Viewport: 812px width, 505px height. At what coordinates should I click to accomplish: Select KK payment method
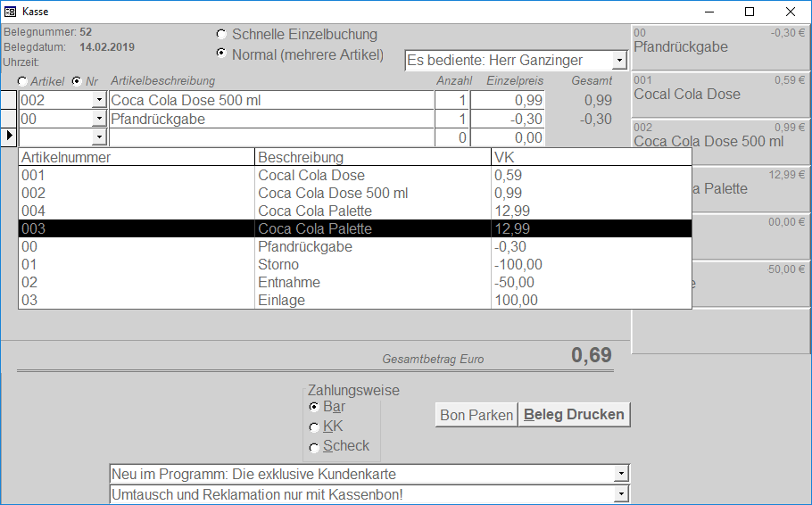(x=313, y=426)
